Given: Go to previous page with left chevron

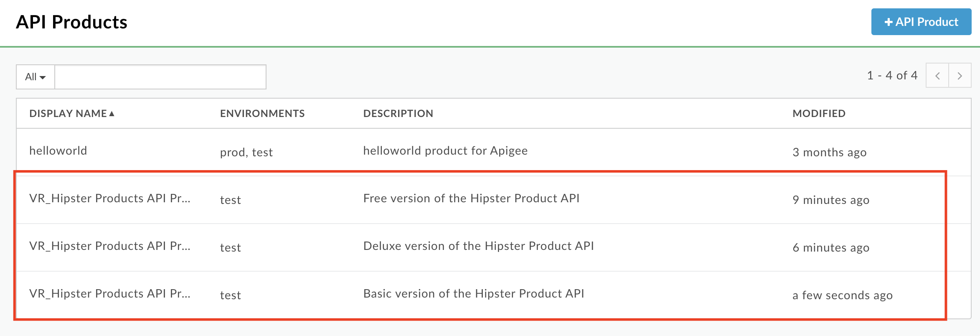Looking at the screenshot, I should 937,76.
